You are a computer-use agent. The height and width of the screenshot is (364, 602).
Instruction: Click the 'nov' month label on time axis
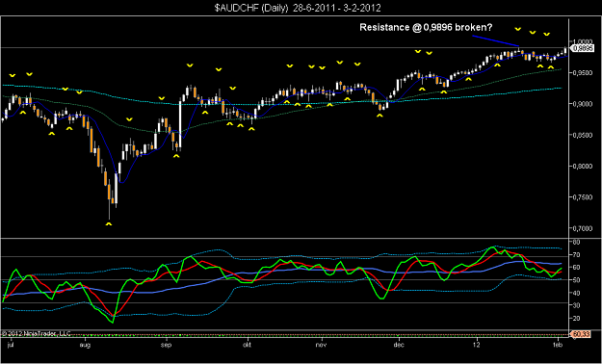click(322, 345)
